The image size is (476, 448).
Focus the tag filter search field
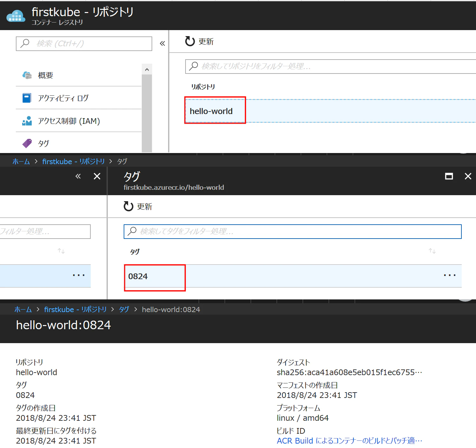click(x=292, y=232)
